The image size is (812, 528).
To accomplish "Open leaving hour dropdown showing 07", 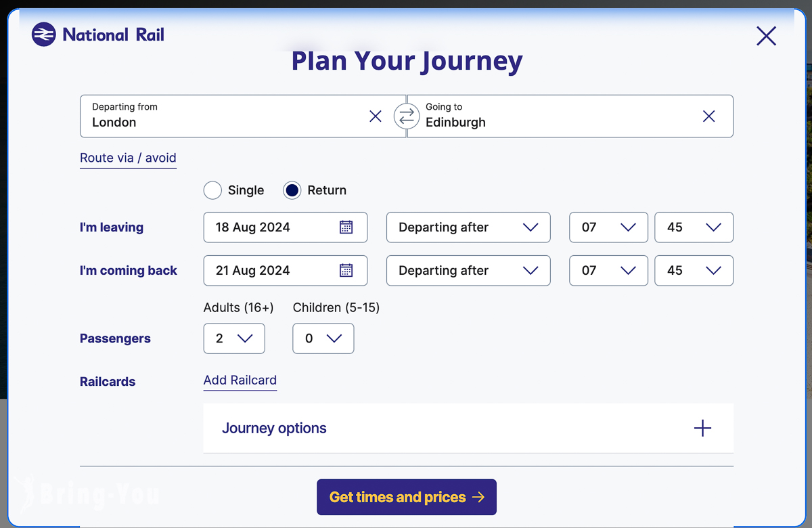I will [608, 227].
